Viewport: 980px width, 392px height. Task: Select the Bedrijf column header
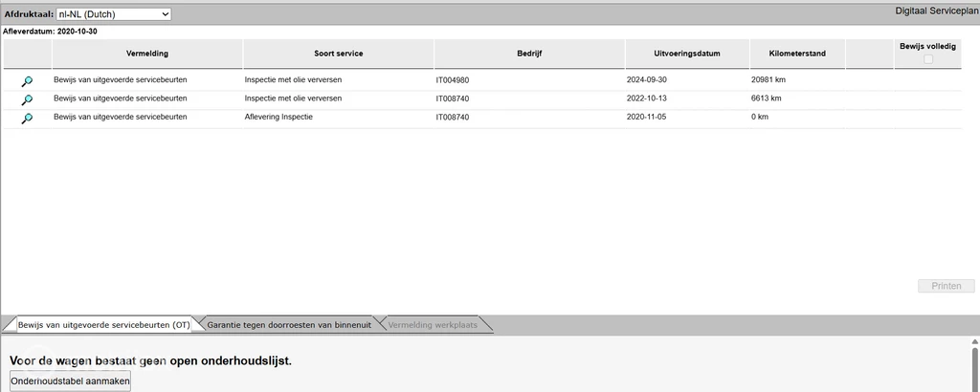coord(529,54)
